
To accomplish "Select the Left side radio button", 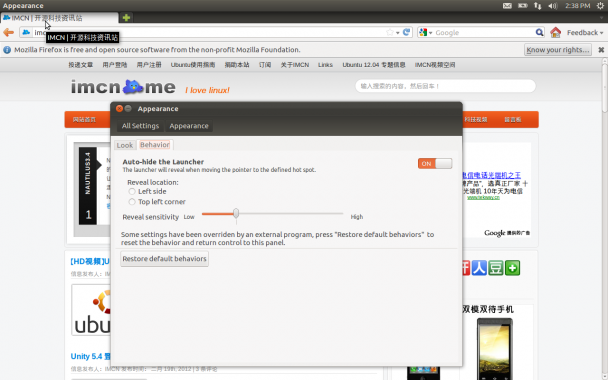I will [132, 191].
